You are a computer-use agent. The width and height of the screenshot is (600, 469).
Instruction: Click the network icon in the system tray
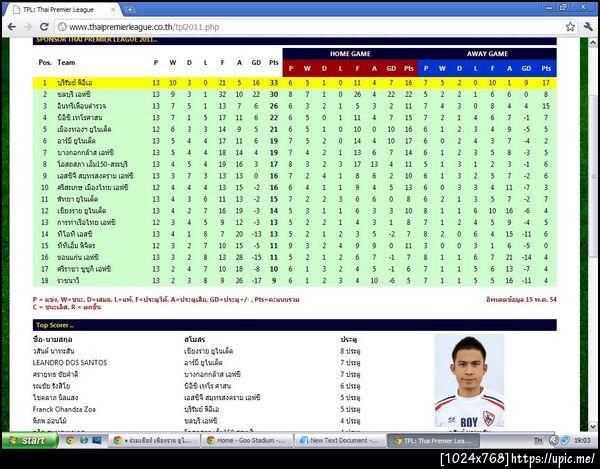(565, 441)
